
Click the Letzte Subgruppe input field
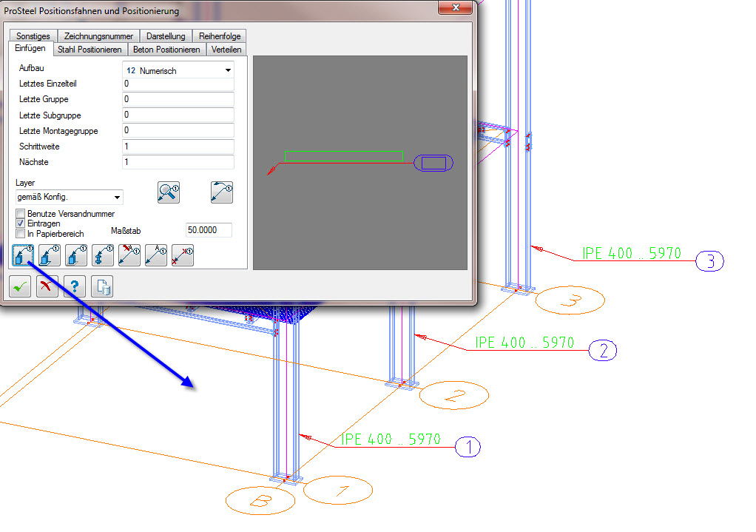[x=178, y=115]
